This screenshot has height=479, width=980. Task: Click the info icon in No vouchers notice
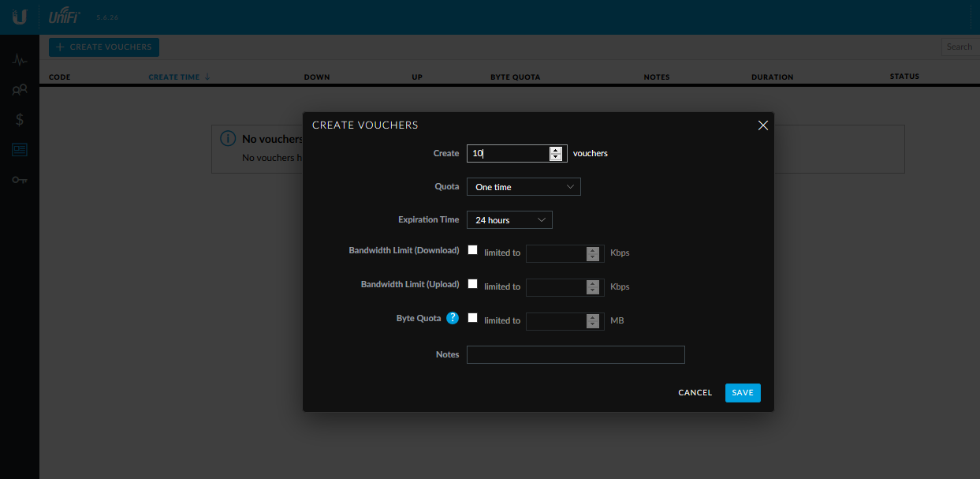pos(228,139)
